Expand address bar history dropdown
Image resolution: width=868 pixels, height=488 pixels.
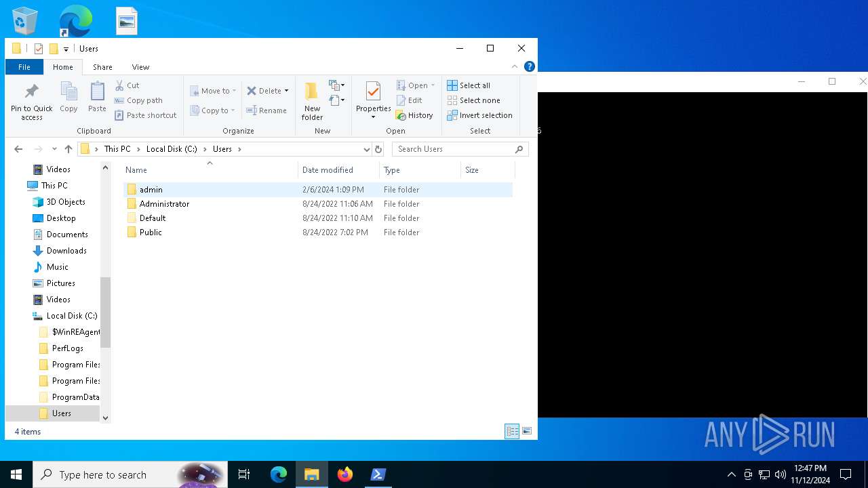(x=366, y=149)
